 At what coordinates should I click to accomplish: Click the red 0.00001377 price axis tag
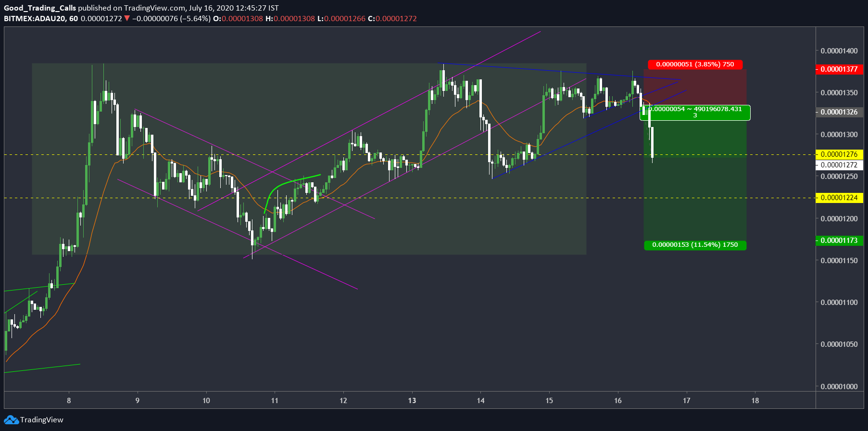(839, 69)
